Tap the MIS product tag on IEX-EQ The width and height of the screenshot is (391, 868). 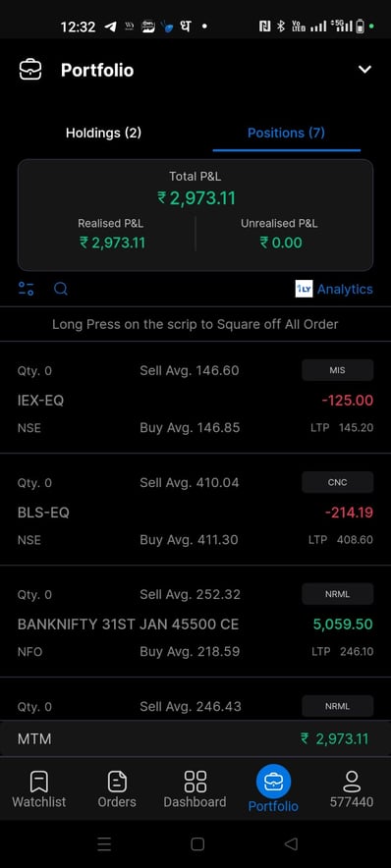coord(337,370)
